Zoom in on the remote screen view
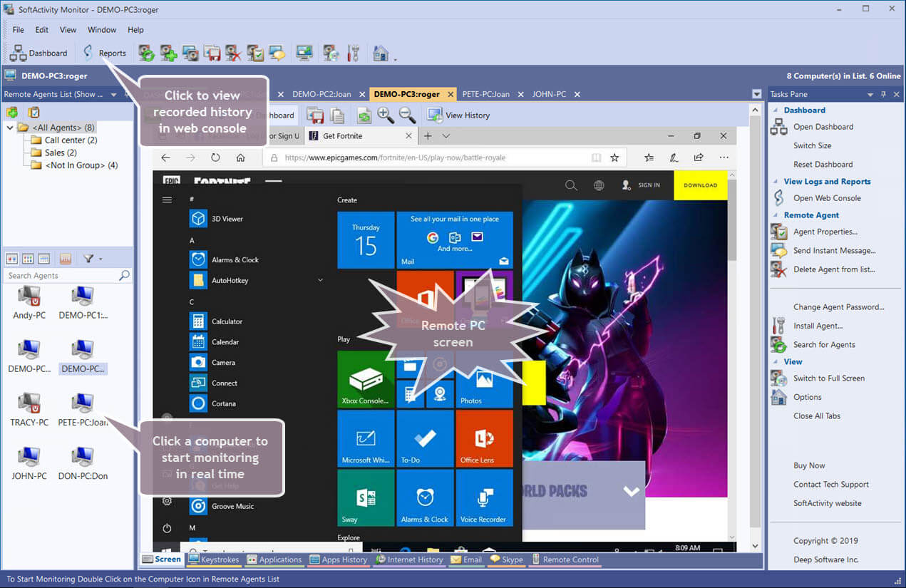This screenshot has height=588, width=906. coord(386,115)
